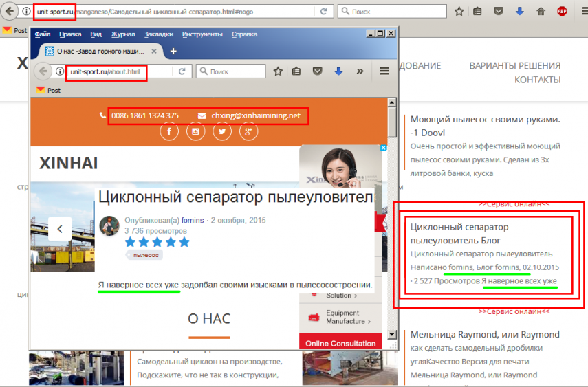Bookmark page with star in inner toolbar
The height and width of the screenshot is (387, 588).
(278, 71)
